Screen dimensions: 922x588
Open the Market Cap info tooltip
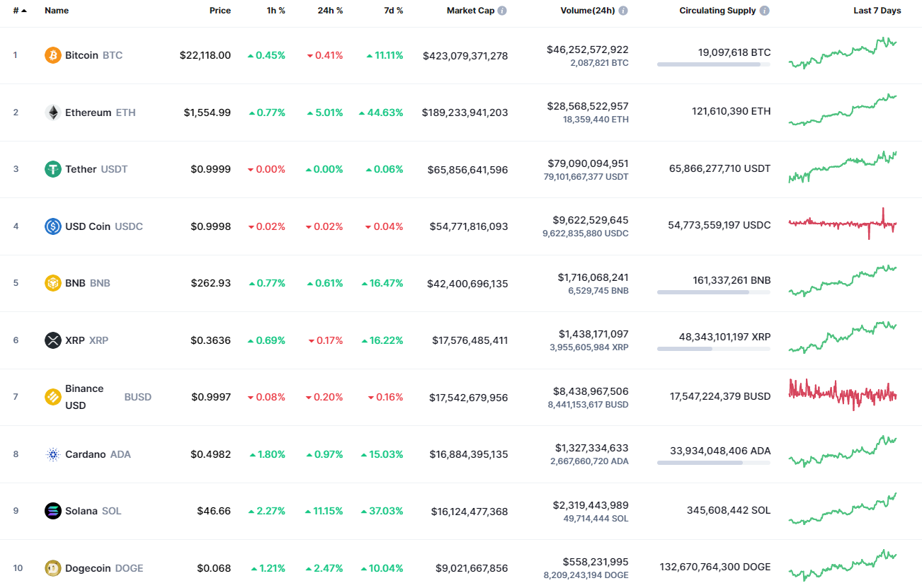(x=501, y=10)
